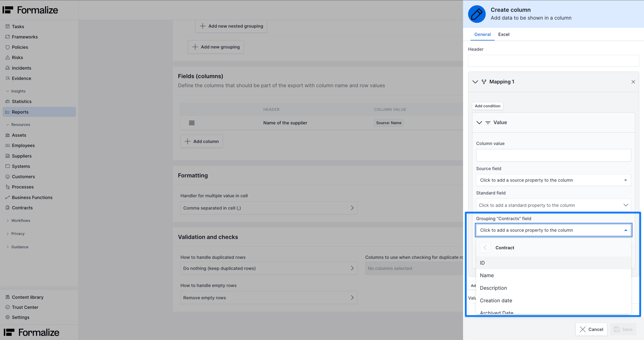The width and height of the screenshot is (644, 340).
Task: Collapse the Mapping 1 section
Action: pyautogui.click(x=475, y=82)
